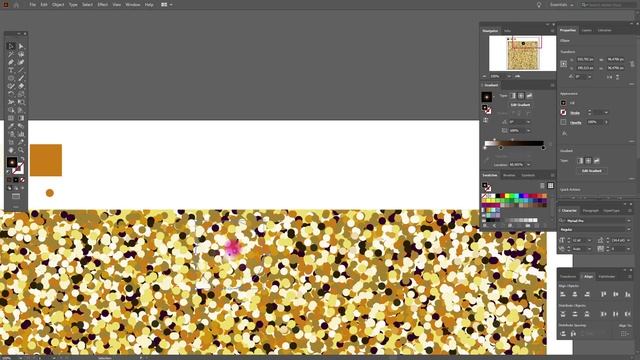Click the Reverse Gradient icon

(x=485, y=120)
